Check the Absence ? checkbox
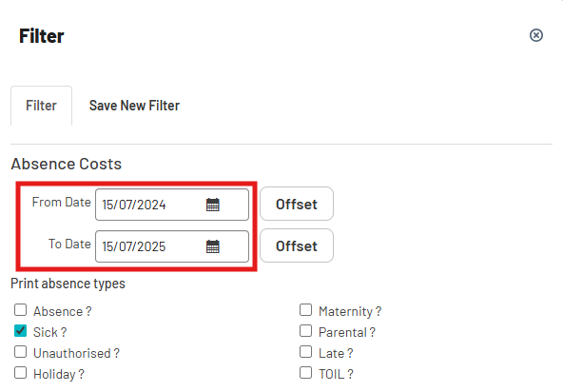The width and height of the screenshot is (563, 392). [x=21, y=310]
